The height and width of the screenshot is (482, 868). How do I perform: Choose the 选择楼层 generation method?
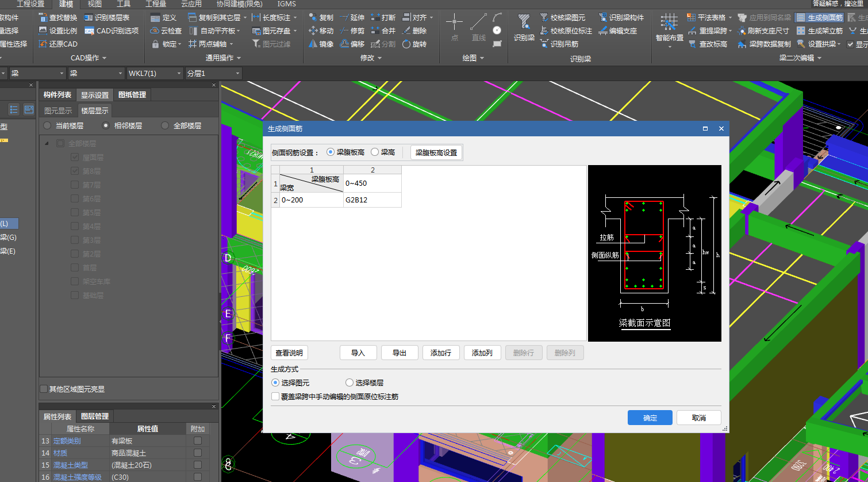coord(349,382)
